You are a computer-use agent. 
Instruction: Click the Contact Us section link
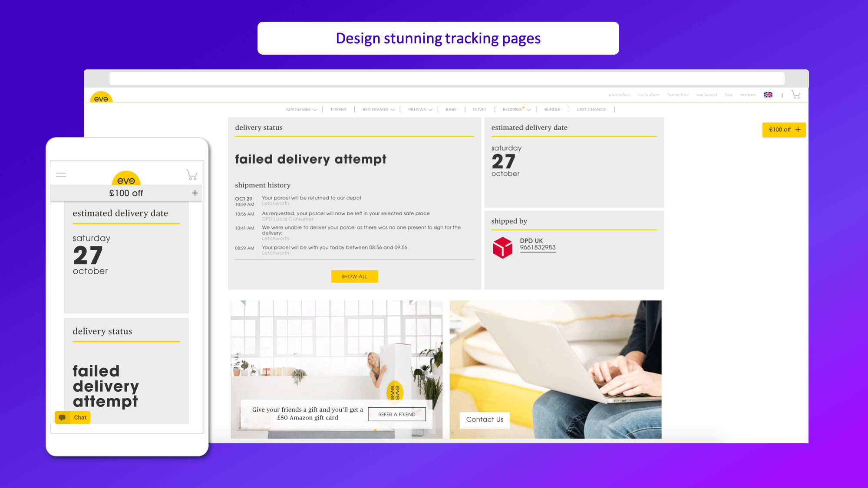click(485, 419)
